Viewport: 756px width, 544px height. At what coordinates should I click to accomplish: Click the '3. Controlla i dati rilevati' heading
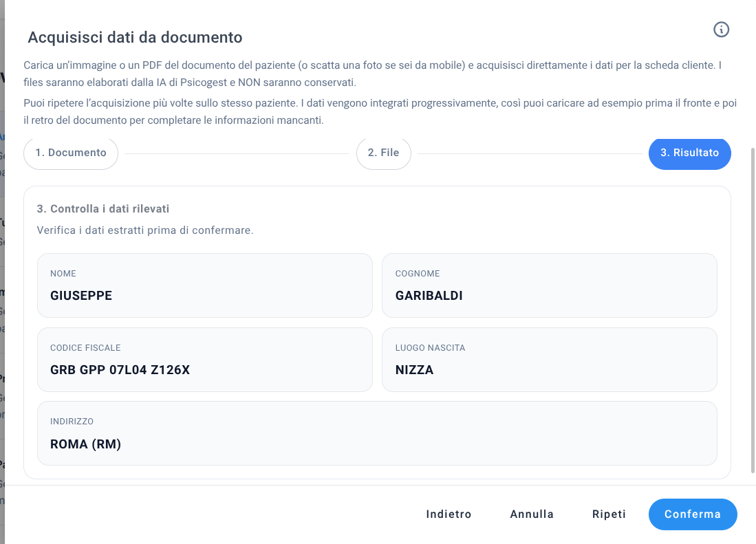click(103, 208)
